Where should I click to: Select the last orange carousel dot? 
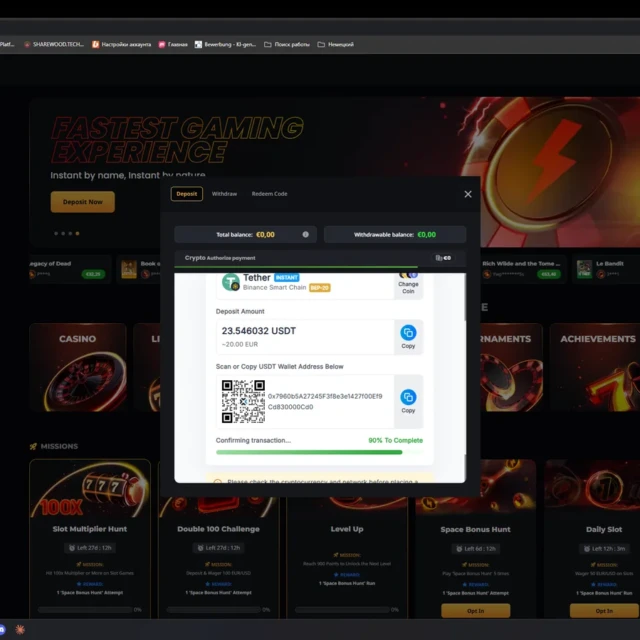click(78, 233)
